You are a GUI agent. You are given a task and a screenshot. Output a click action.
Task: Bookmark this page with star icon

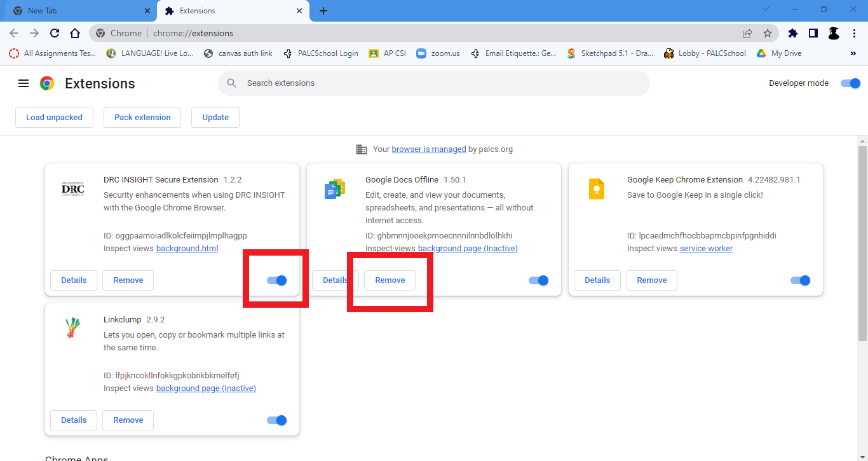(768, 33)
